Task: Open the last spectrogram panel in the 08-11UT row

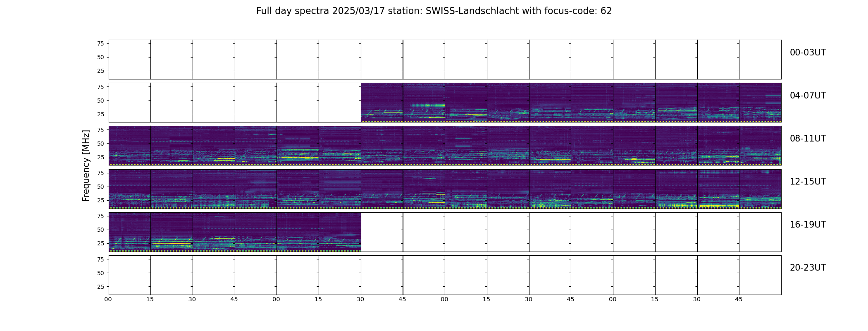Action: click(760, 146)
